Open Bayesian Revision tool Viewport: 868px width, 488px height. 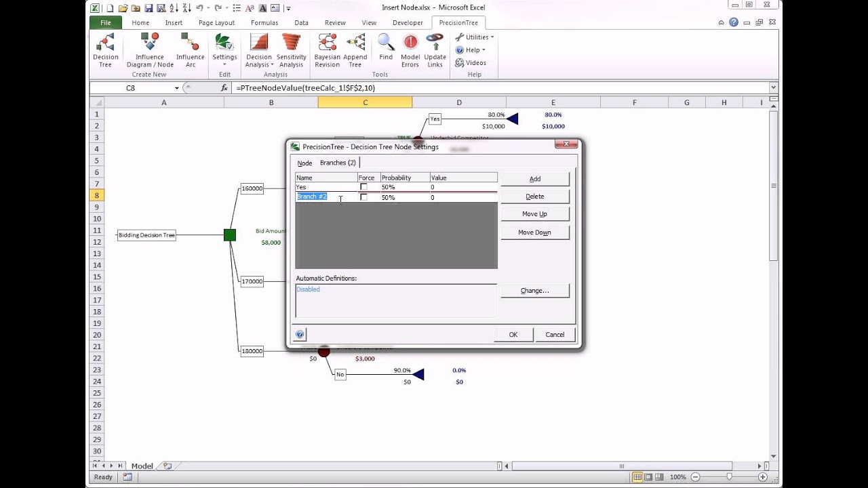(327, 51)
